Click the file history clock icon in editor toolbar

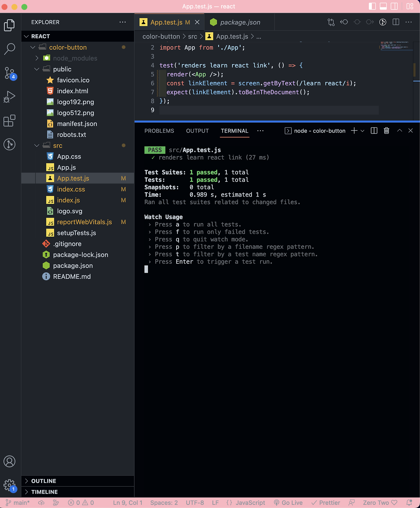click(x=383, y=22)
